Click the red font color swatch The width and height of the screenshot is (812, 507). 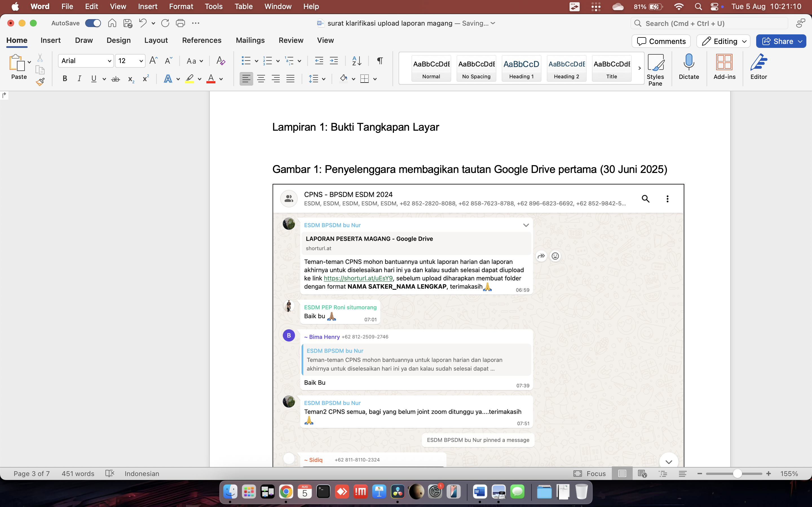[x=211, y=79]
